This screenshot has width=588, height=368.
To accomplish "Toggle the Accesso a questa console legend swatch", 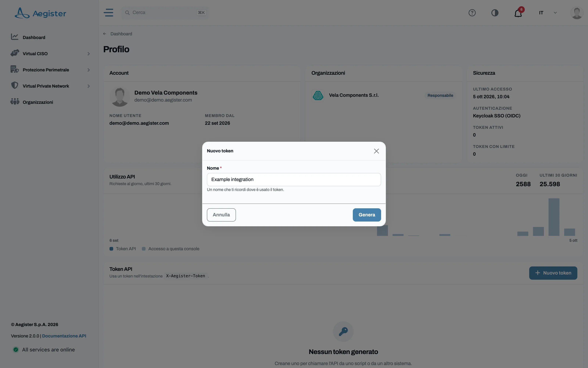I will coord(144,249).
